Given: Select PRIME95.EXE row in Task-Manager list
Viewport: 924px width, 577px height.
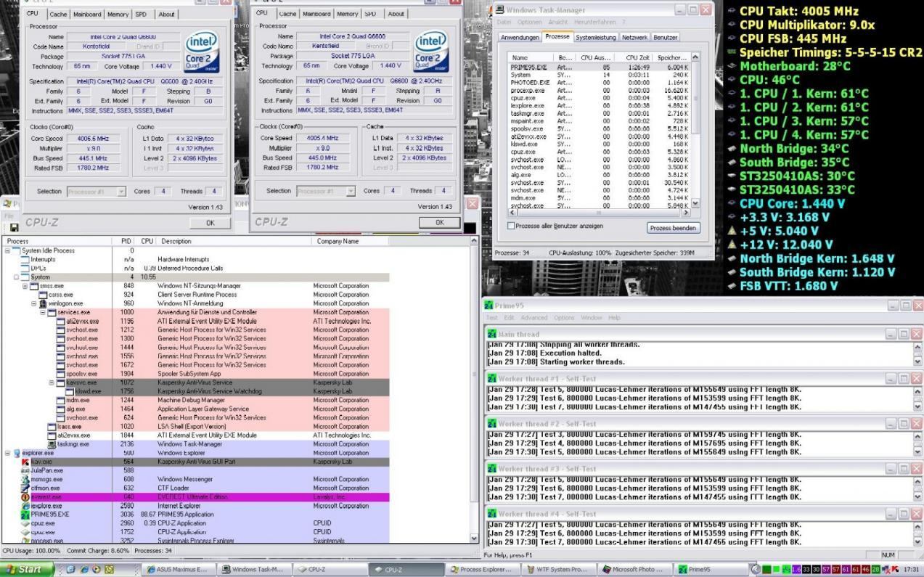Looking at the screenshot, I should (599, 67).
